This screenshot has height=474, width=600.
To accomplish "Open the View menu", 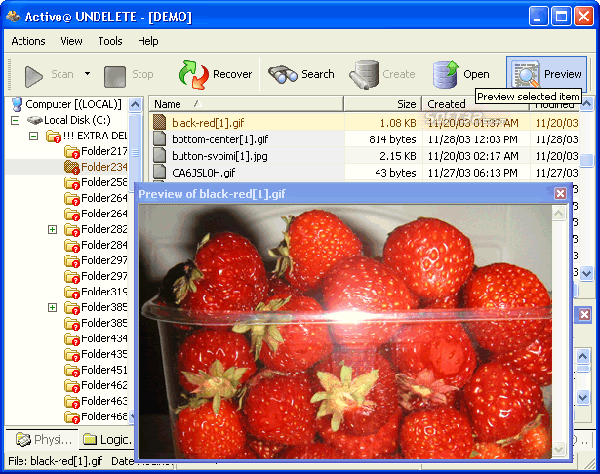I will (71, 41).
